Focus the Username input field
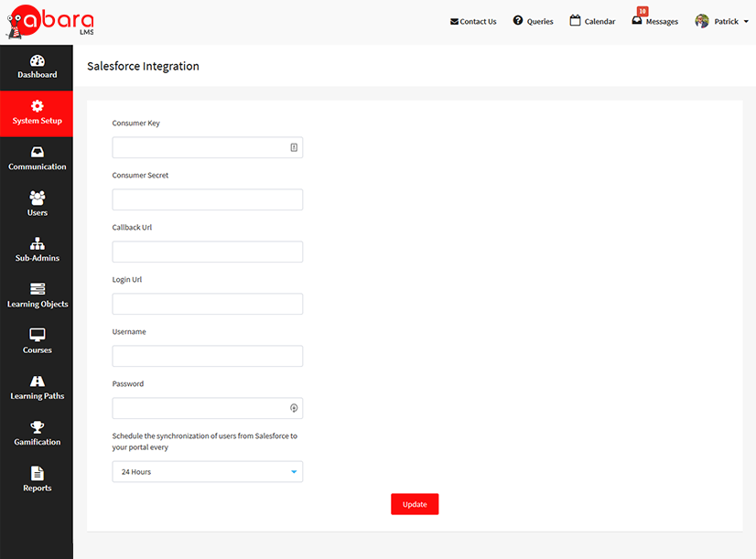Image resolution: width=756 pixels, height=559 pixels. click(208, 356)
